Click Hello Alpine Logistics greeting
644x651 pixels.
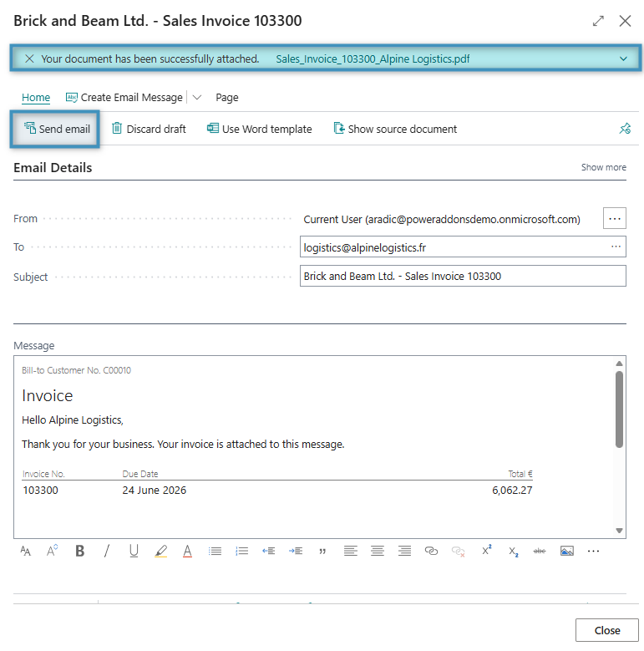[x=73, y=420]
